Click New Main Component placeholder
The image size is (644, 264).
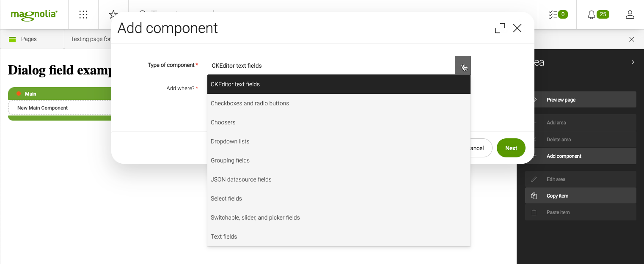(x=60, y=108)
